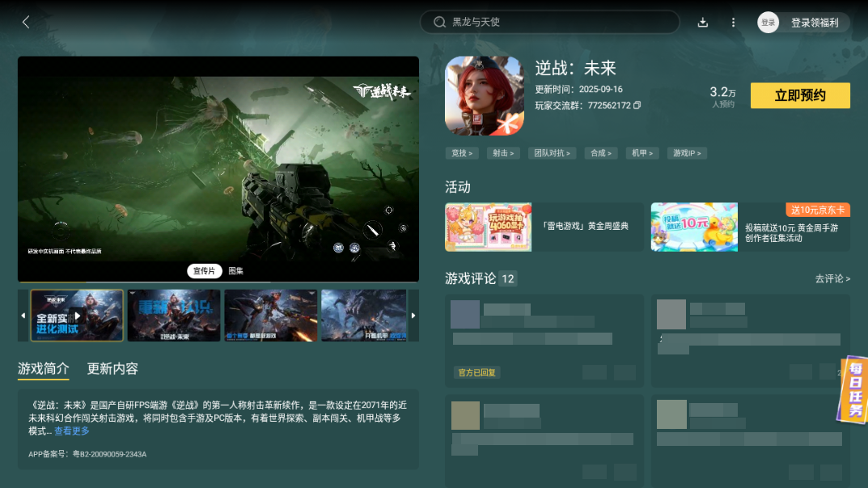Focus the search field 黑龙与天使

pyautogui.click(x=550, y=22)
